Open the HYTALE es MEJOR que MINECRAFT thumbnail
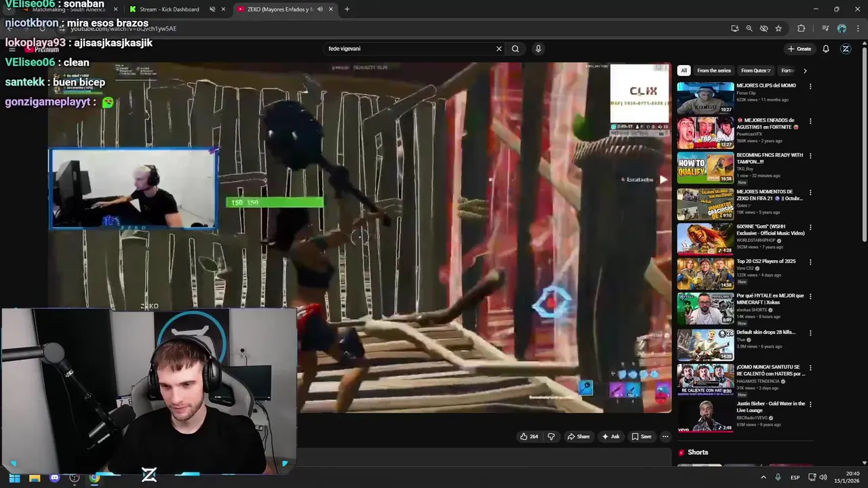Screen dimensions: 868x488 tap(705, 308)
